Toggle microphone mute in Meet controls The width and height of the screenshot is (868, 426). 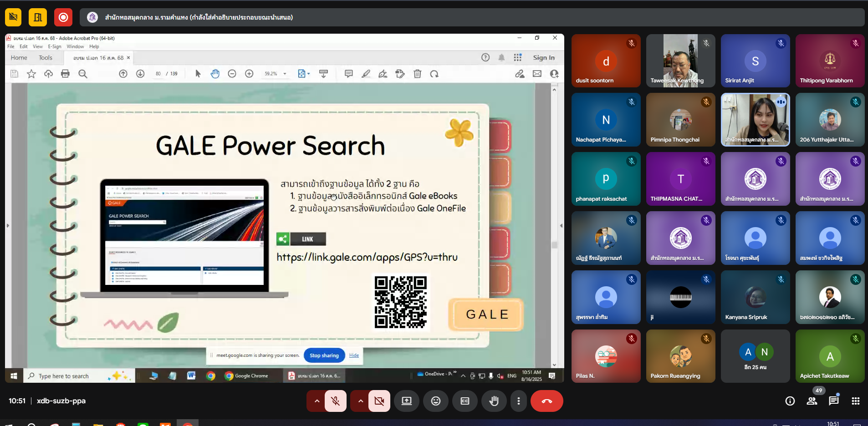point(336,401)
